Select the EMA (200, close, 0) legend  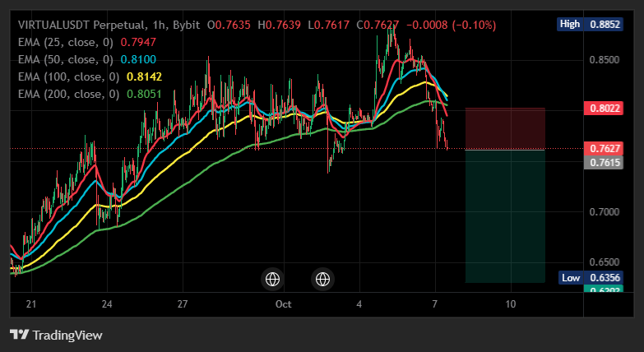70,94
